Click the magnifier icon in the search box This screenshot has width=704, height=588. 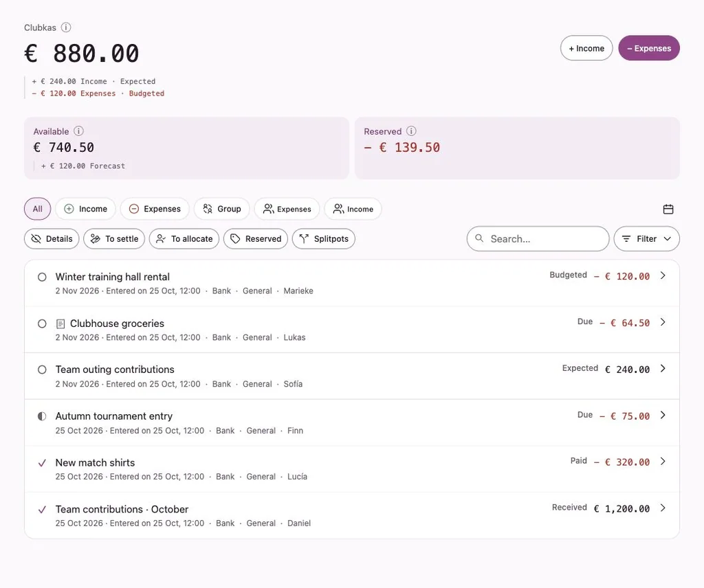pyautogui.click(x=479, y=238)
